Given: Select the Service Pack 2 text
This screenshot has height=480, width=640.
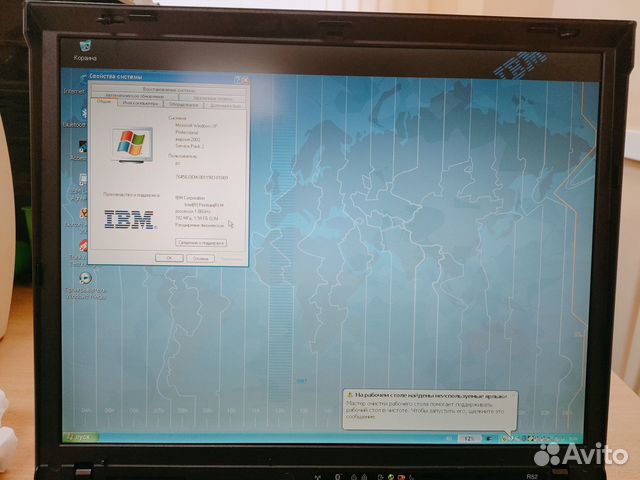Looking at the screenshot, I should (x=189, y=146).
